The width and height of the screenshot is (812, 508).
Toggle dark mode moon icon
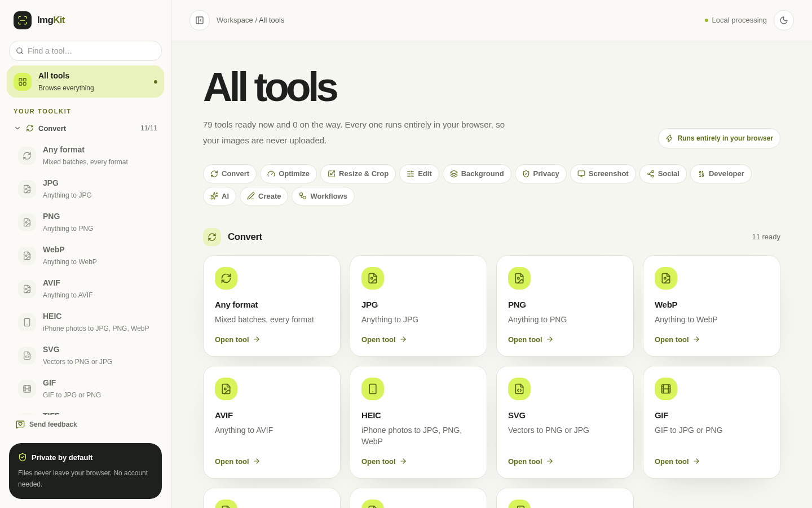(x=784, y=20)
